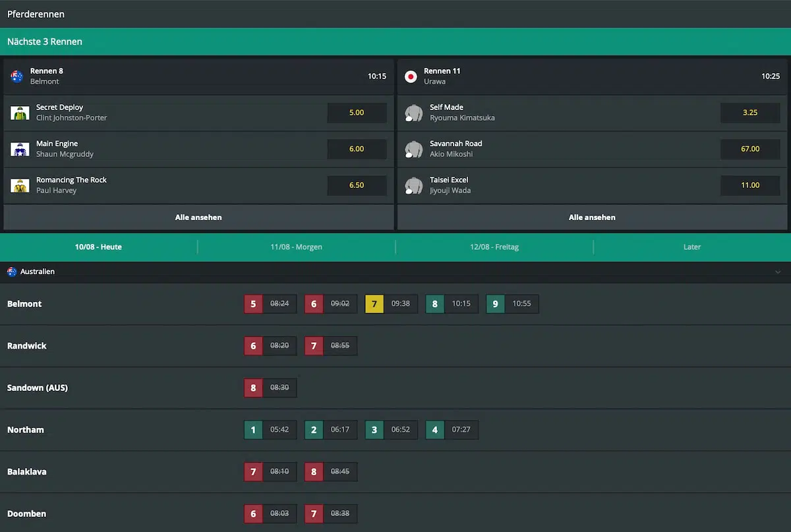
Task: Collapse the Australien section chevron
Action: 778,272
